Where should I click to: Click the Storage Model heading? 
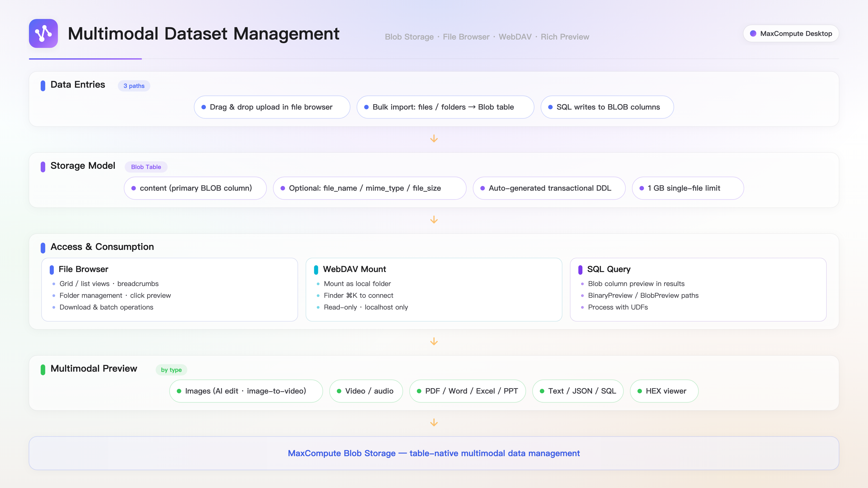(83, 166)
